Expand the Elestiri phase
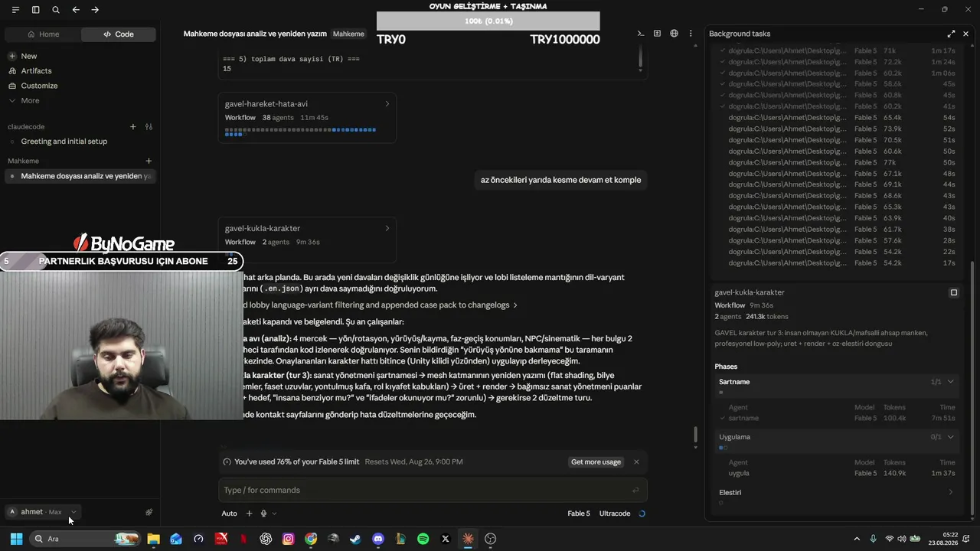The image size is (980, 551). [x=950, y=493]
